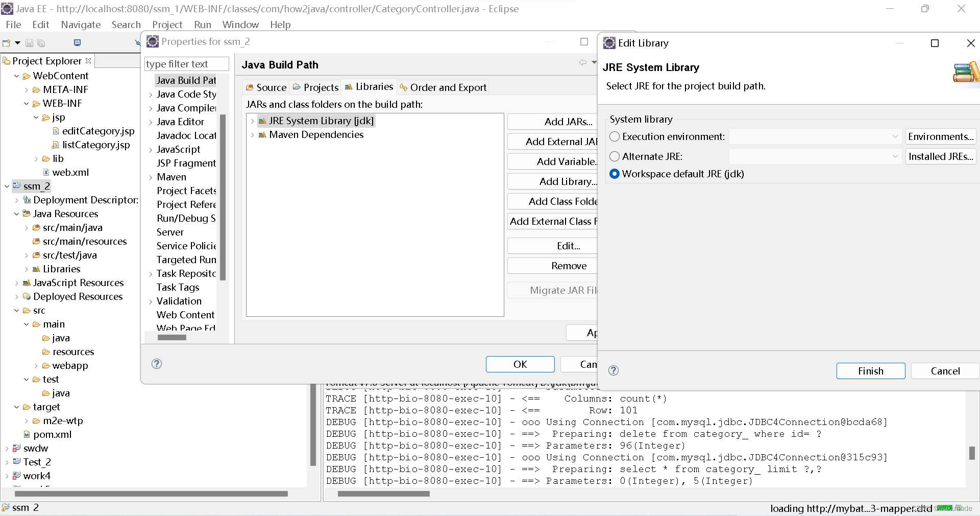Switch to the Order and Export tab
This screenshot has width=980, height=516.
pyautogui.click(x=443, y=87)
